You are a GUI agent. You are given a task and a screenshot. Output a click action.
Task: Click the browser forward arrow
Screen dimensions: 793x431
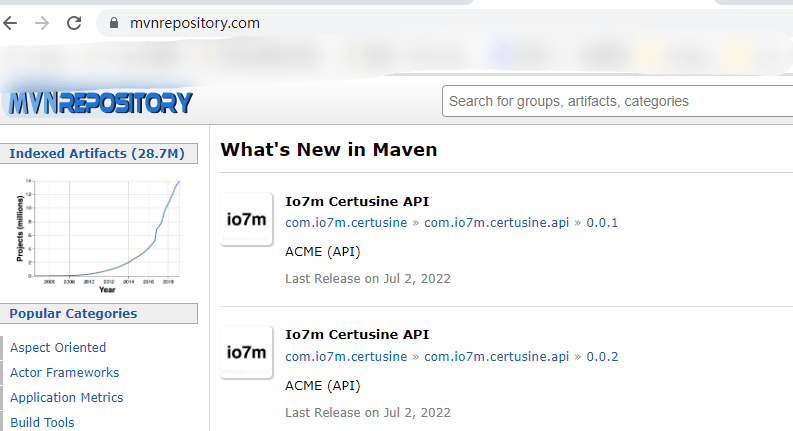[42, 23]
